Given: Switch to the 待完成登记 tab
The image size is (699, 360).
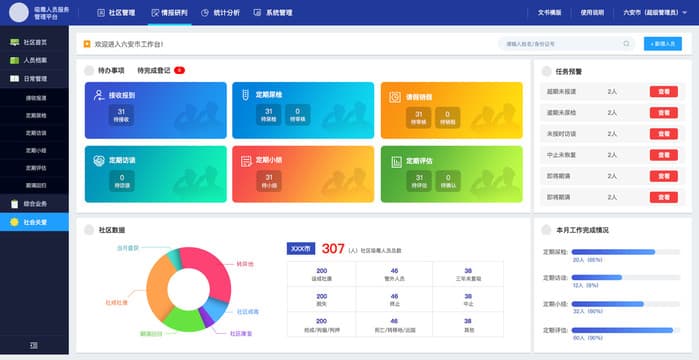Looking at the screenshot, I should click(154, 70).
